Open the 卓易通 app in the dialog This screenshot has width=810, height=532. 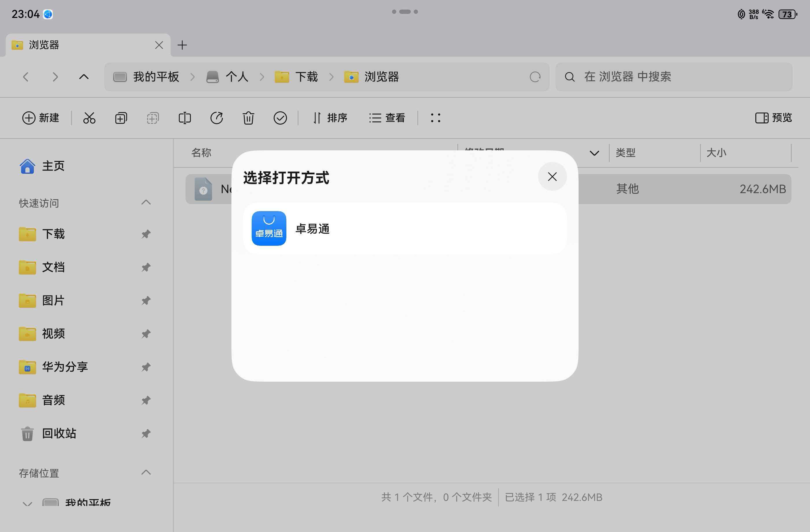pyautogui.click(x=312, y=228)
